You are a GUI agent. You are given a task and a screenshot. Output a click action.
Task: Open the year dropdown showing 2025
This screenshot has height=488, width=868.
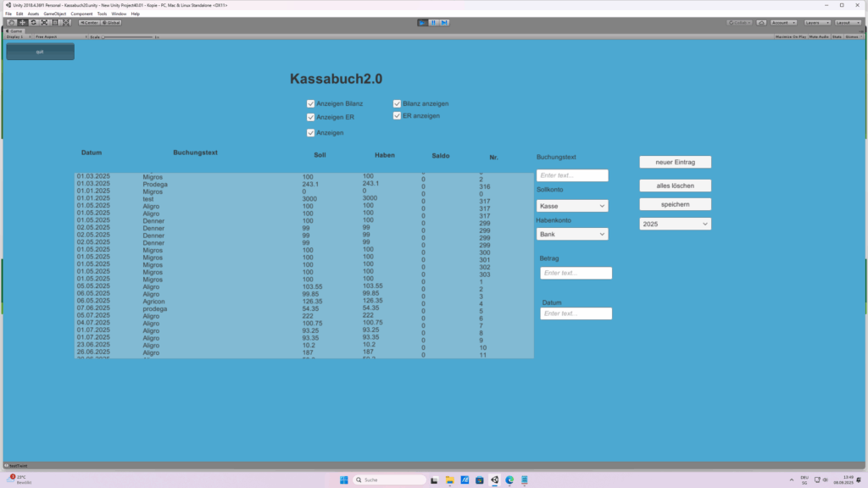(x=675, y=224)
